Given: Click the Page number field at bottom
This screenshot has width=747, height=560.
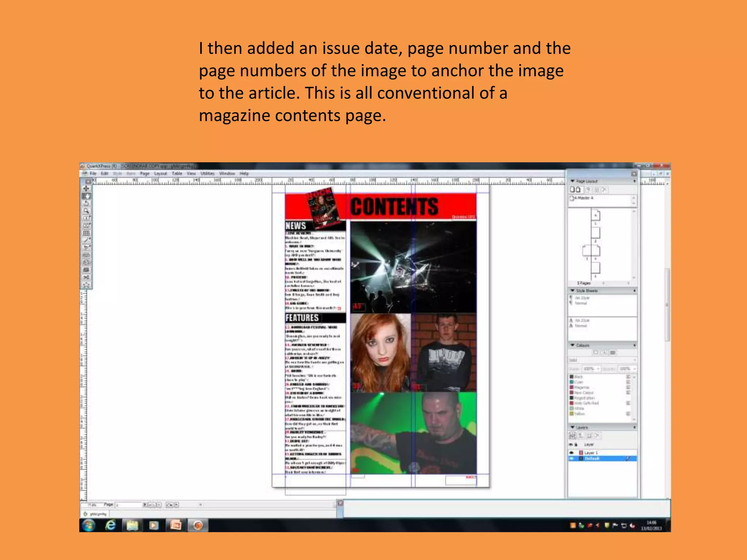Looking at the screenshot, I should [129, 505].
